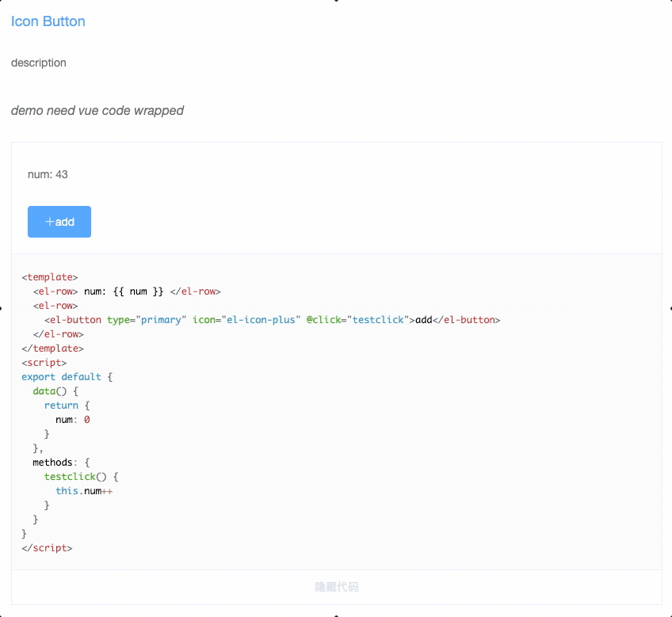Image resolution: width=672 pixels, height=617 pixels.
Task: Click the description text line
Action: coord(38,63)
